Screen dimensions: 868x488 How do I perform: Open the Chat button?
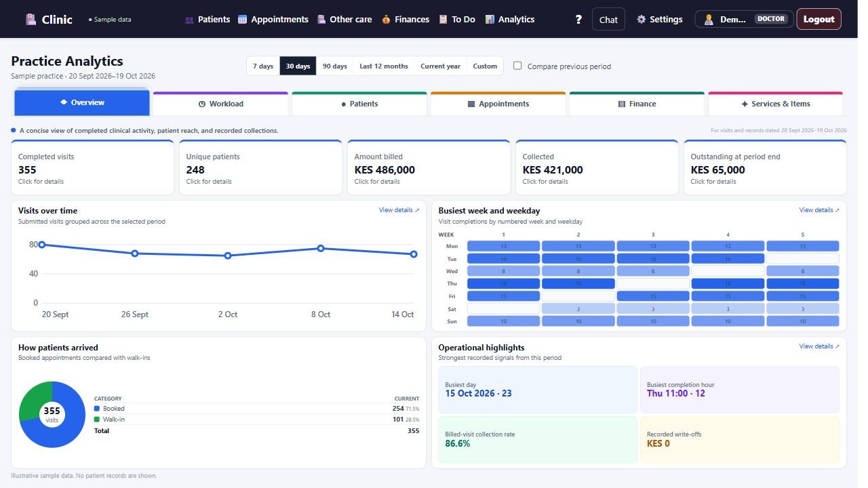point(608,20)
